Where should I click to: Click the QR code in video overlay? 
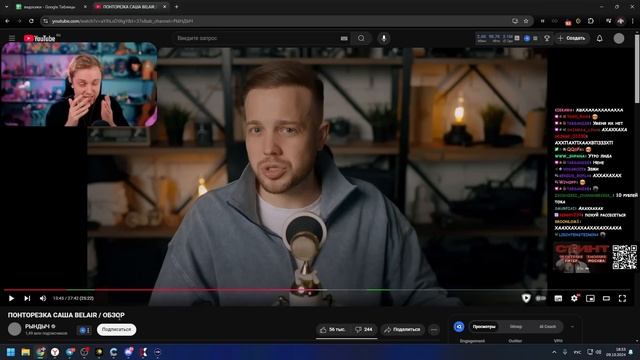click(624, 257)
